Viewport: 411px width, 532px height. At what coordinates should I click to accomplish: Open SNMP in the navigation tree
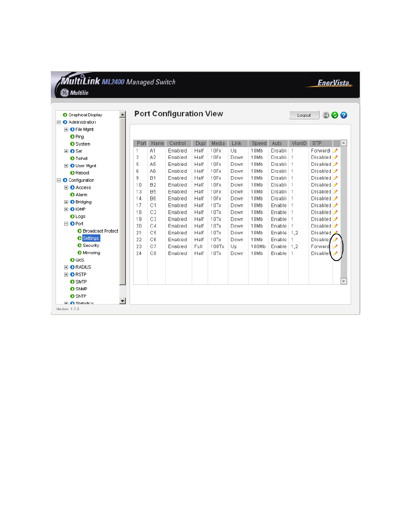[81, 289]
